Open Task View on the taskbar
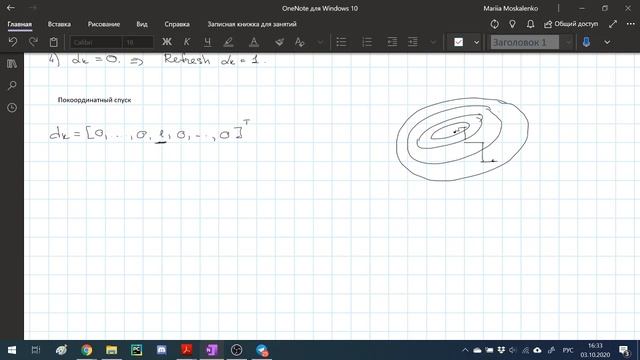 (x=36, y=350)
